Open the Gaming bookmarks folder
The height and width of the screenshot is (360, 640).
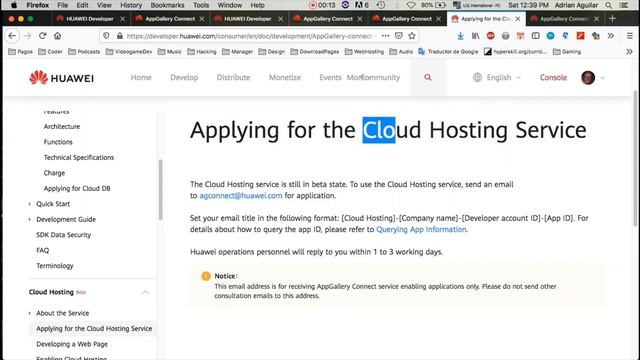(567, 52)
